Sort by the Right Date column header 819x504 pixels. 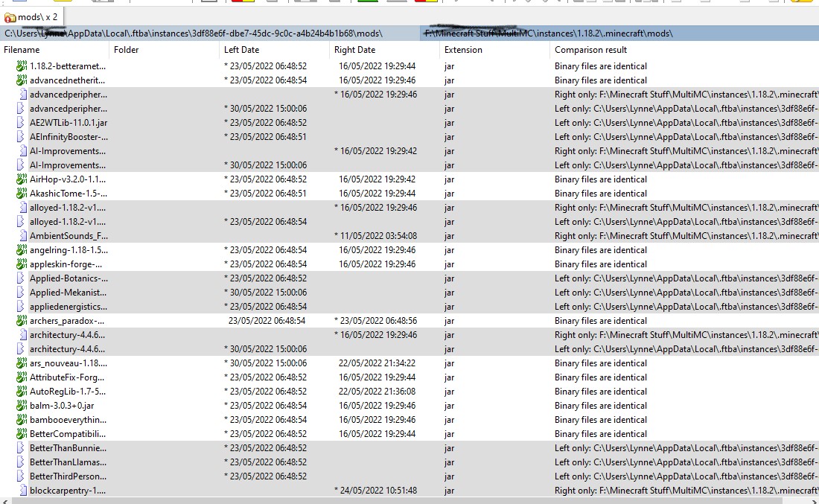coord(386,50)
